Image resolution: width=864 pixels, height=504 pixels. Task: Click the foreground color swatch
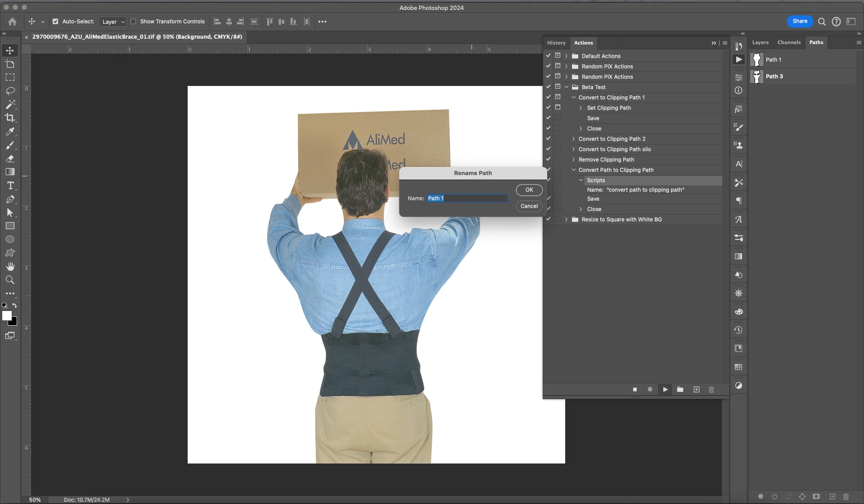6,315
